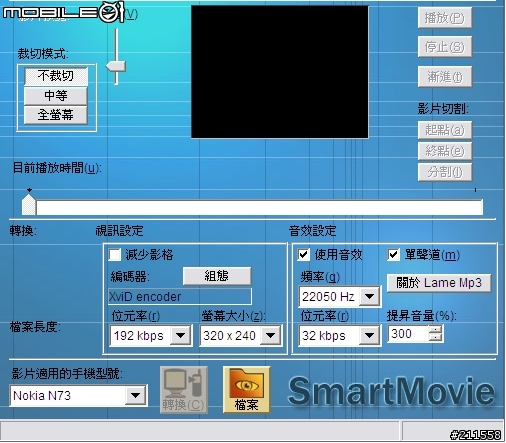The width and height of the screenshot is (506, 443).
Task: Click the XviD encoder text field
Action: tap(180, 296)
